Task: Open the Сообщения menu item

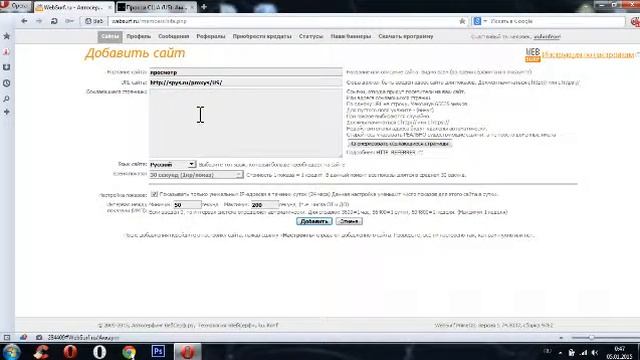Action: click(x=173, y=36)
